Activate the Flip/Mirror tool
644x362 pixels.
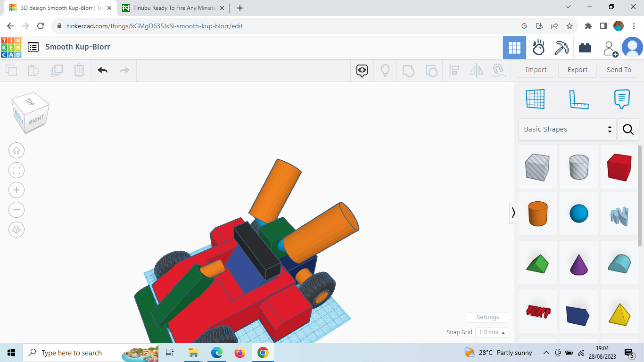click(x=476, y=70)
